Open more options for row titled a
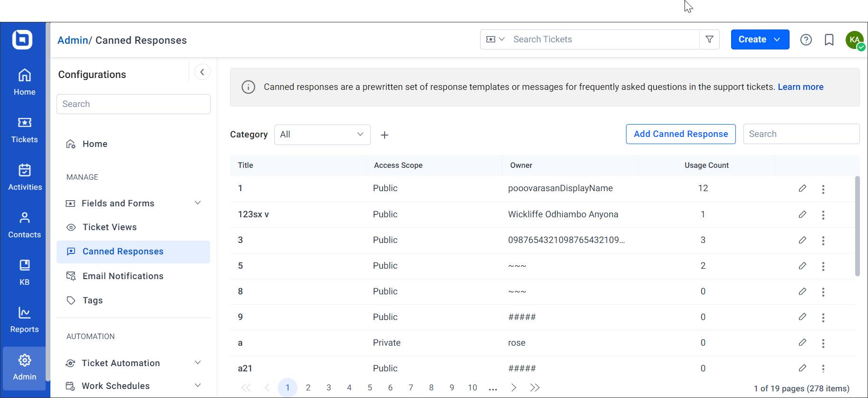Image resolution: width=868 pixels, height=398 pixels. click(823, 343)
